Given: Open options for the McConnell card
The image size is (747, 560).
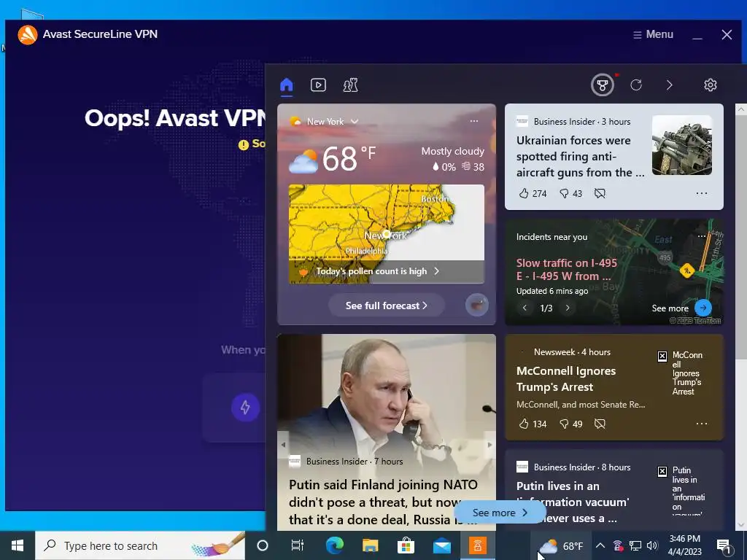Looking at the screenshot, I should (x=702, y=424).
